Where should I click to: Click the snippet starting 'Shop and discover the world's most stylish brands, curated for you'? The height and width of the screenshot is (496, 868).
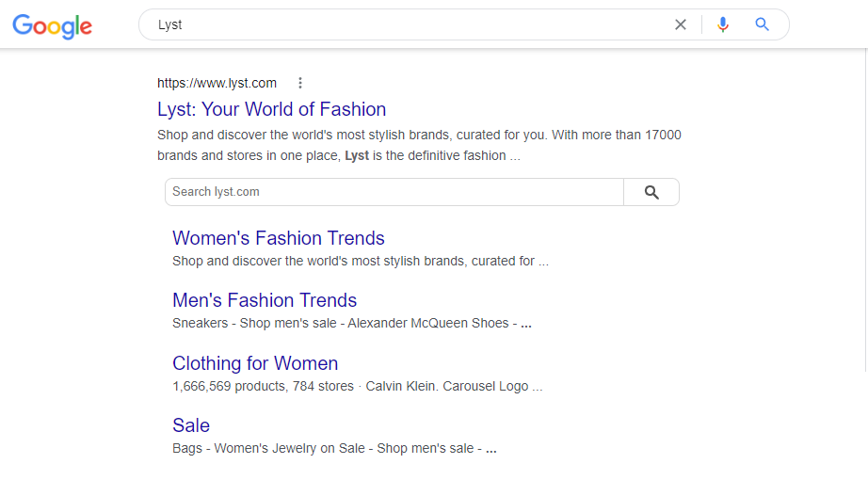[x=419, y=145]
